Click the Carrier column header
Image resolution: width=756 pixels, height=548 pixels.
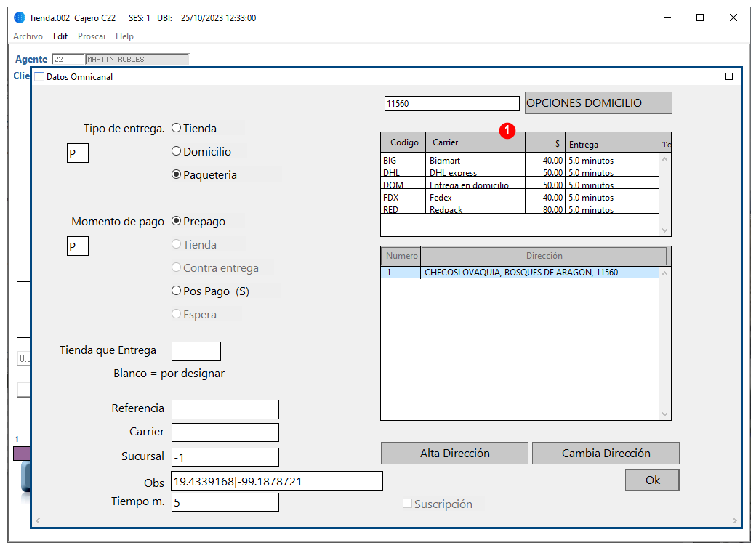pos(475,142)
